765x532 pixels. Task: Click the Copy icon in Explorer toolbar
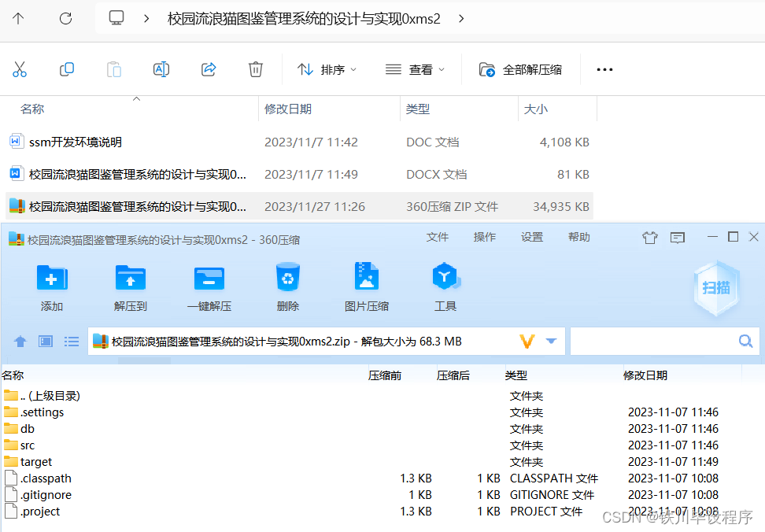[x=67, y=69]
